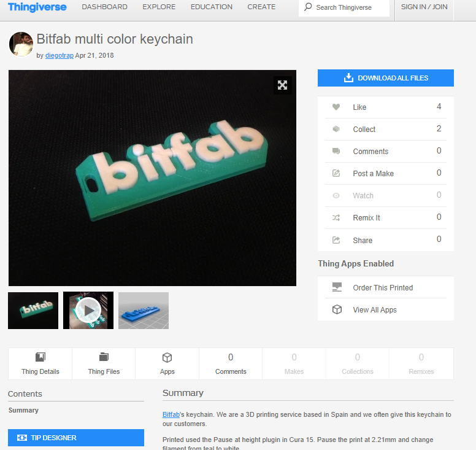Play the video thumbnail
The height and width of the screenshot is (450, 476).
tap(88, 311)
